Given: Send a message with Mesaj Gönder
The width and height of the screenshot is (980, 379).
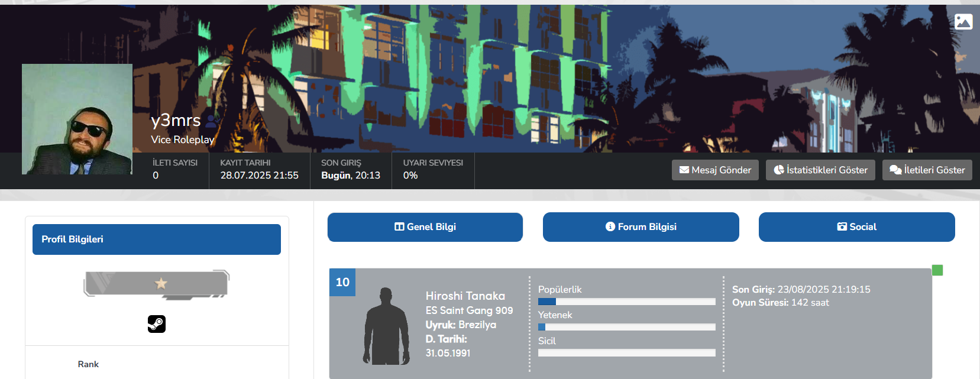Looking at the screenshot, I should click(715, 170).
